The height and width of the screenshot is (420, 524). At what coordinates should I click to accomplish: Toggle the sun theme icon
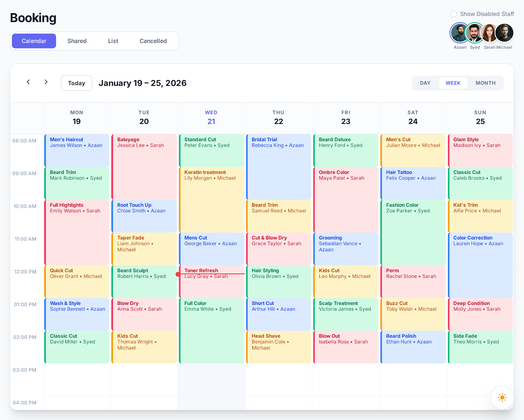[x=502, y=397]
